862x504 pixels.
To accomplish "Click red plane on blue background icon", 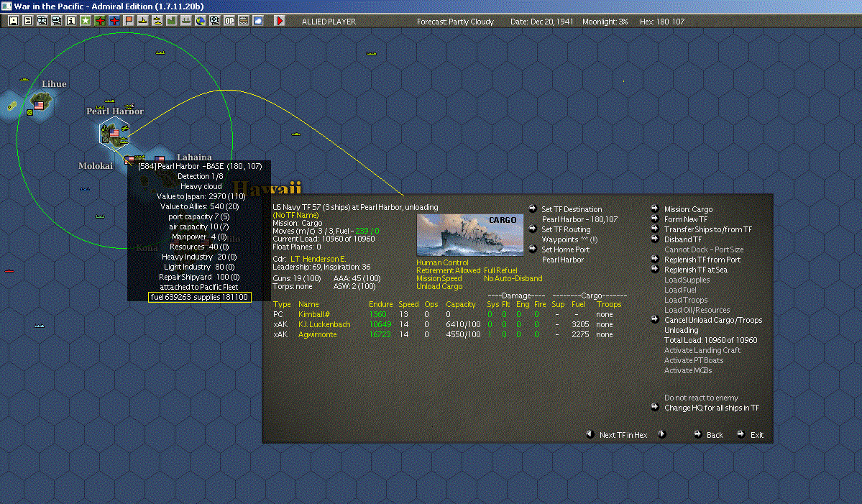I will [x=114, y=21].
